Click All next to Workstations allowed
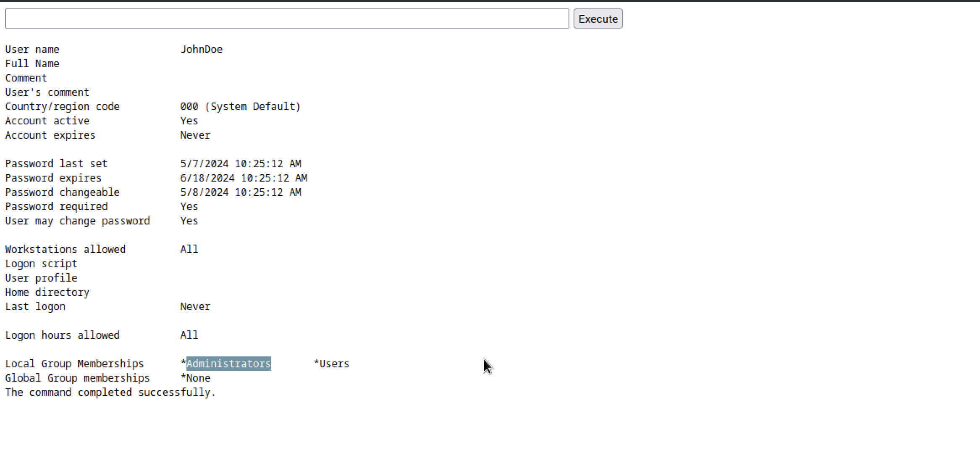Screen dimensions: 980x464 [x=189, y=249]
